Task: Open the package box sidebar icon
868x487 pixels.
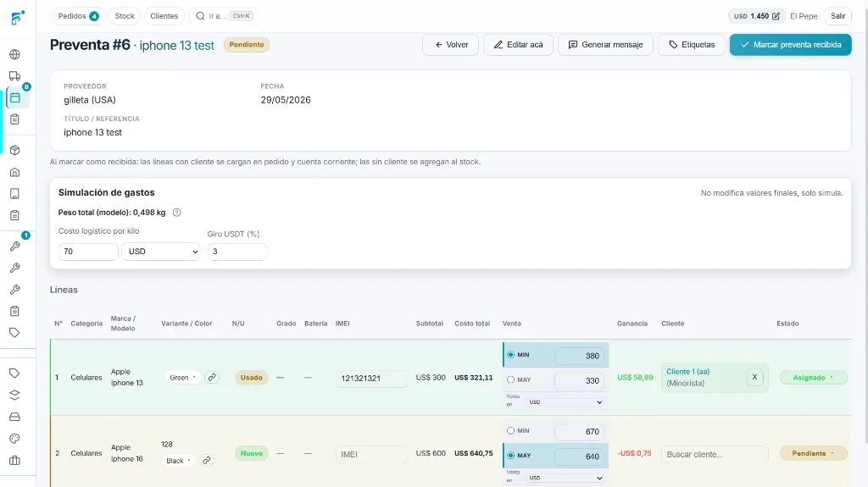Action: click(x=15, y=150)
